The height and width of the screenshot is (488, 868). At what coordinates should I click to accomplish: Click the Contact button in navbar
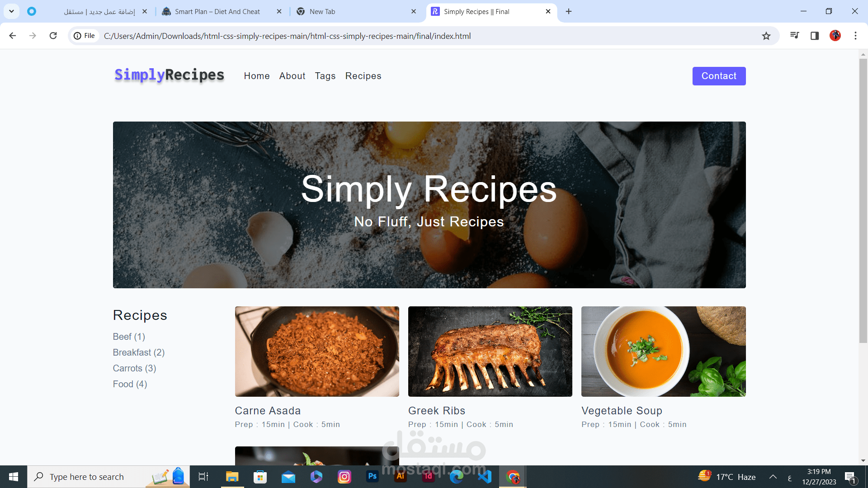pos(719,75)
